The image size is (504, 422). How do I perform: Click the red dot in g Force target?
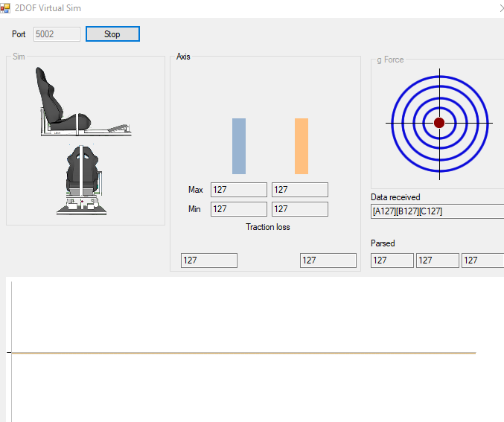click(439, 123)
